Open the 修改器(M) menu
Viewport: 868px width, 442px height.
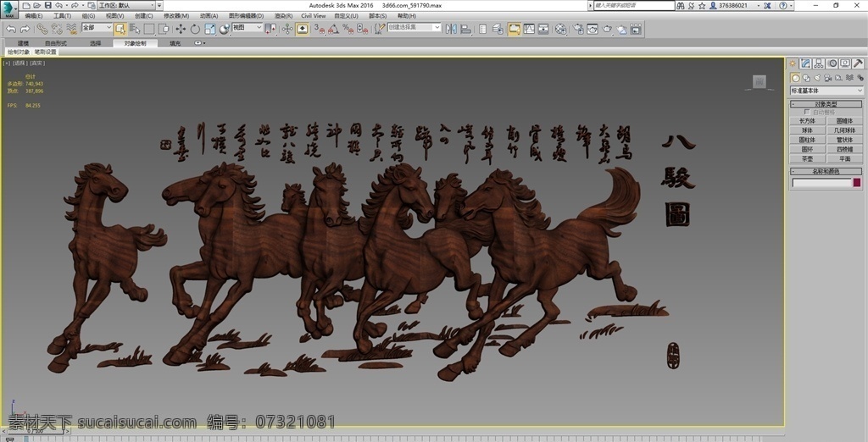(176, 16)
